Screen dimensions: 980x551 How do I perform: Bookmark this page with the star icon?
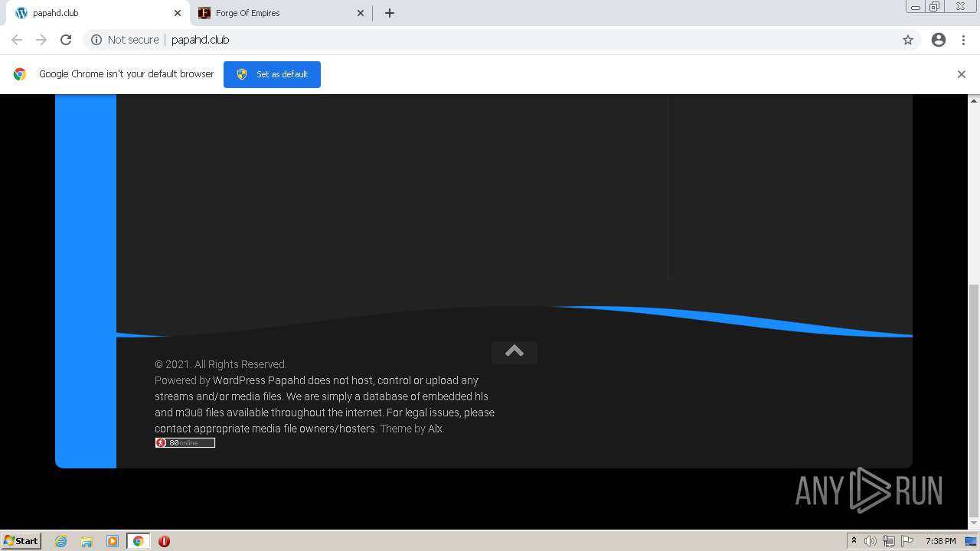point(908,40)
